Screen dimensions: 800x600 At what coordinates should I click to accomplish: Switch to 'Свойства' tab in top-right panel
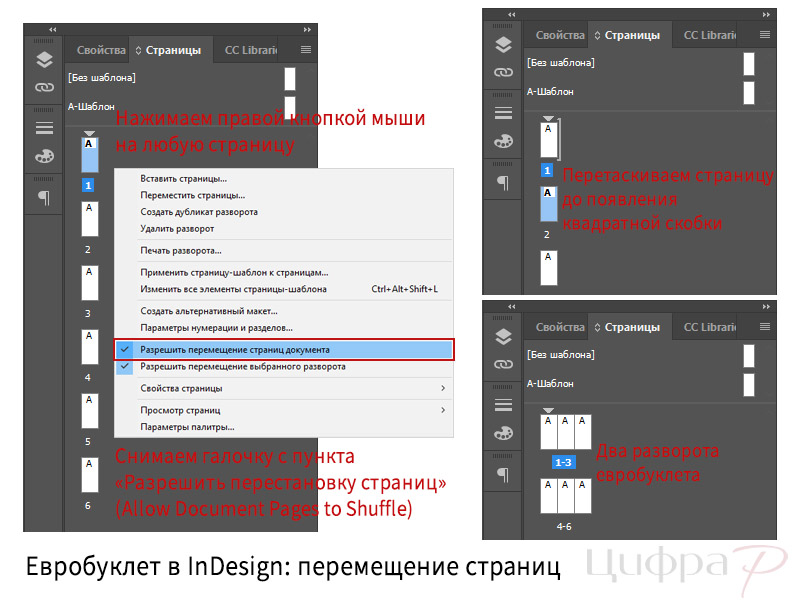[x=560, y=35]
